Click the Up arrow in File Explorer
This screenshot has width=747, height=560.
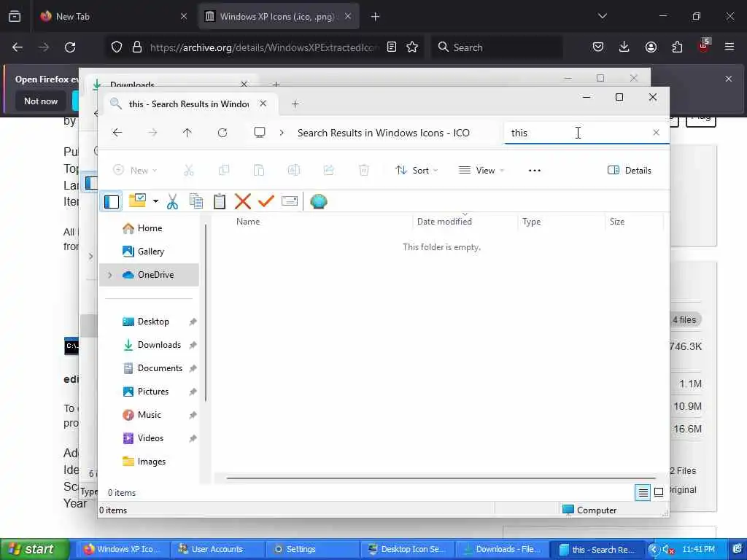coord(187,133)
